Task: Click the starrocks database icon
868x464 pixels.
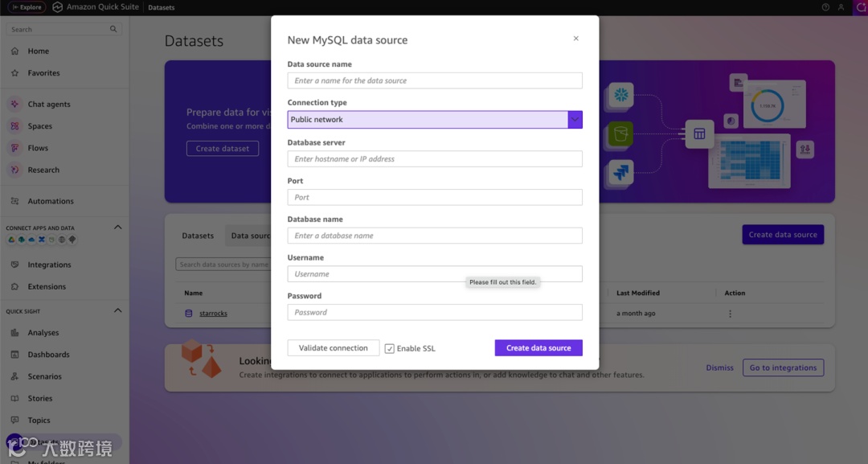Action: point(189,314)
